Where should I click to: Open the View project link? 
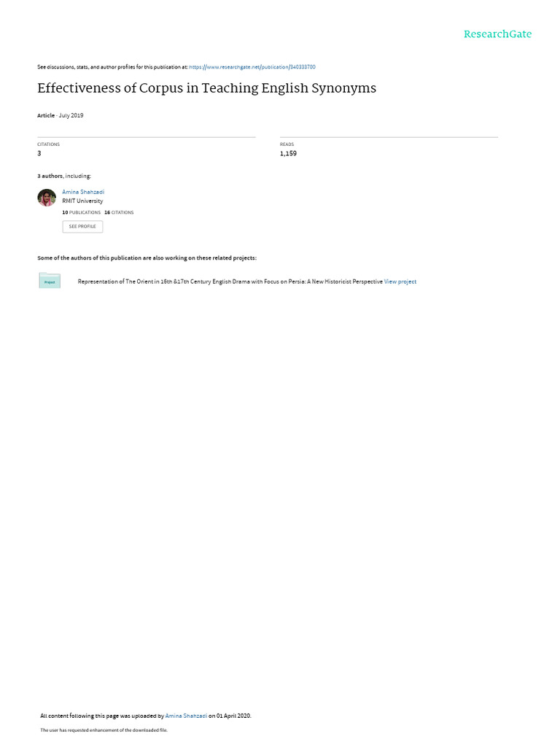(x=400, y=282)
